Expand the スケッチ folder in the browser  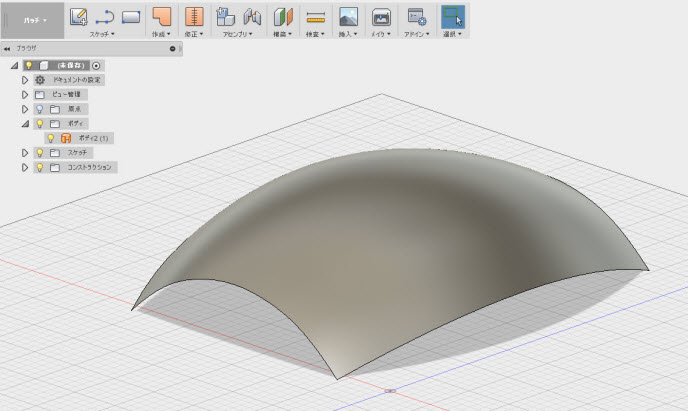[x=25, y=153]
